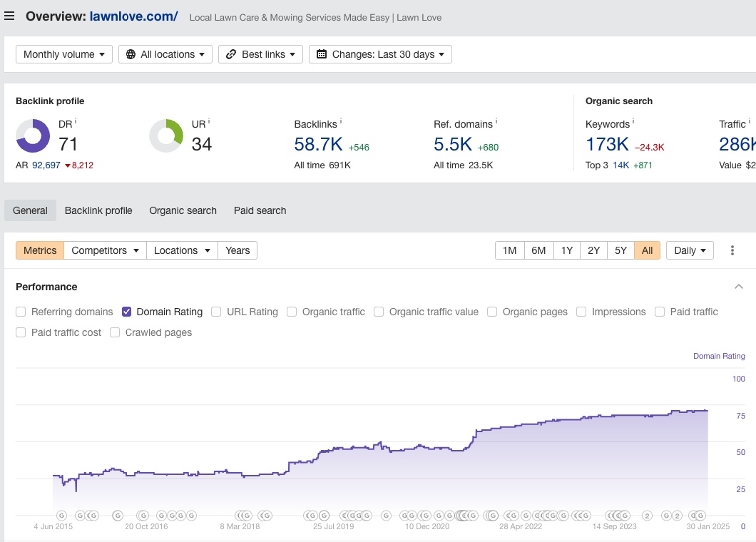Click the Google update marker labeled 2

tap(647, 516)
